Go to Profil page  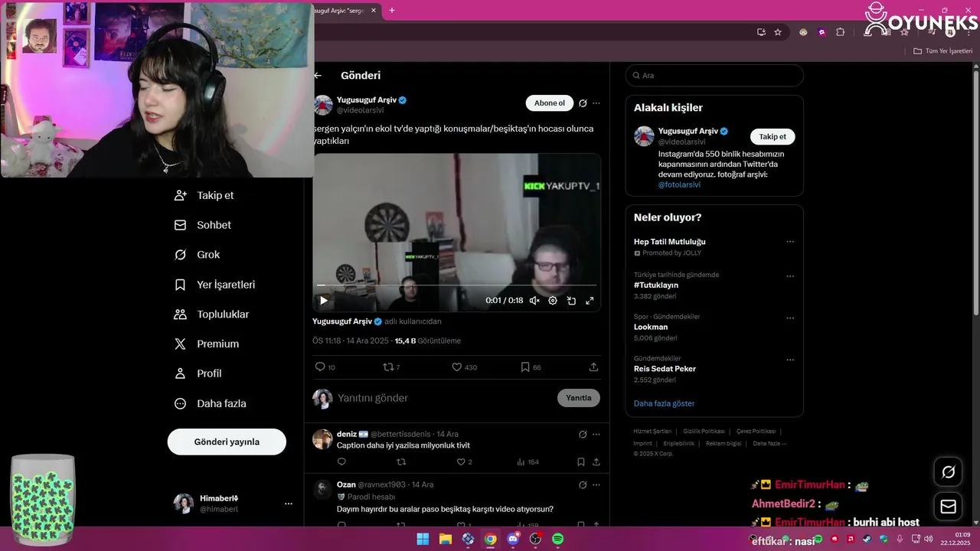198,373
